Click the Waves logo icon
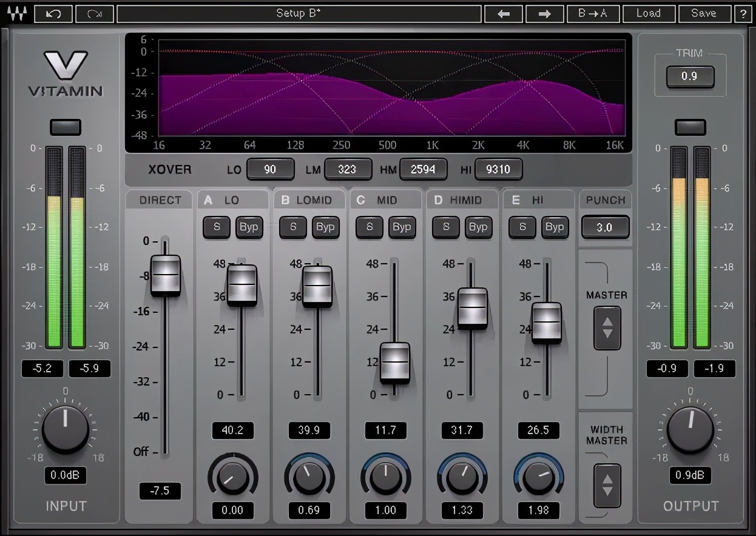This screenshot has height=536, width=756. tap(17, 13)
